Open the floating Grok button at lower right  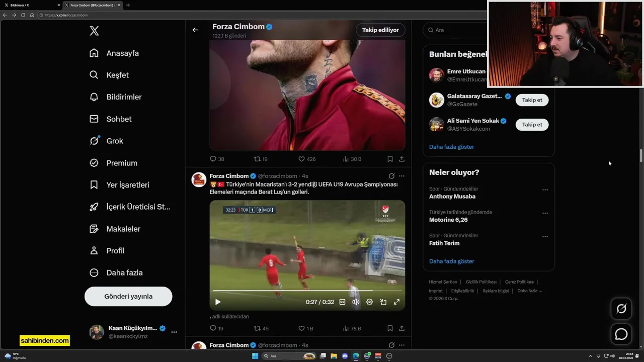click(621, 309)
